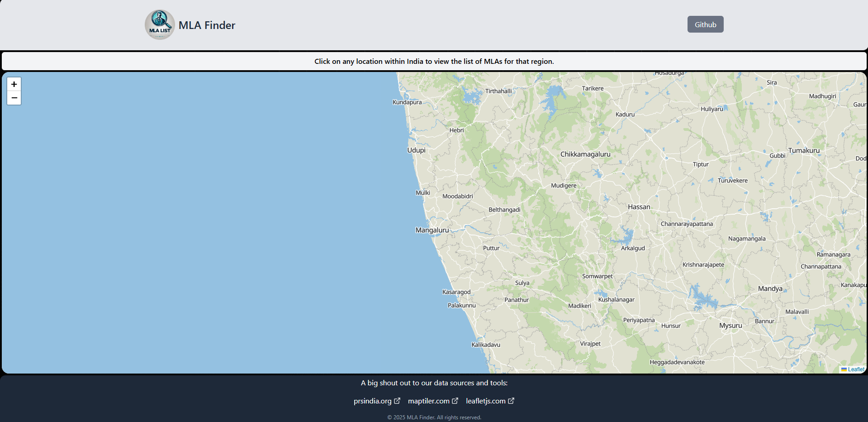Click Udupi on the map
Screen dimensions: 868x422
(x=416, y=150)
